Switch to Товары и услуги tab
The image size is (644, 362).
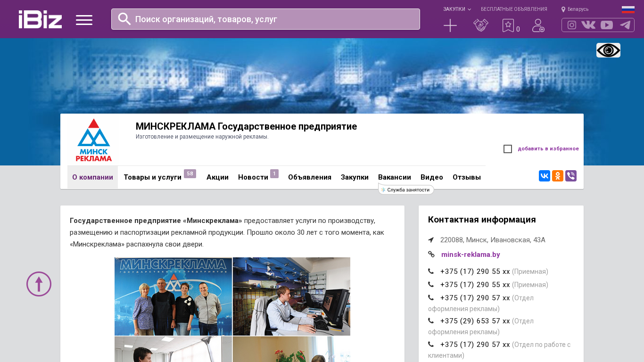[x=152, y=177]
